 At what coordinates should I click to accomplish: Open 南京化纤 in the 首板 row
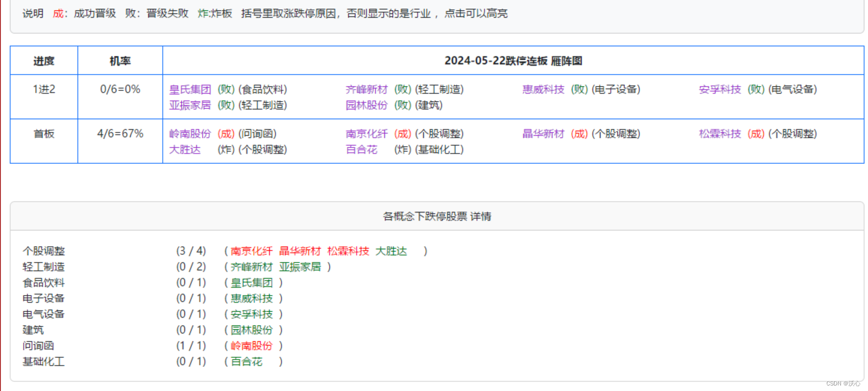(367, 134)
